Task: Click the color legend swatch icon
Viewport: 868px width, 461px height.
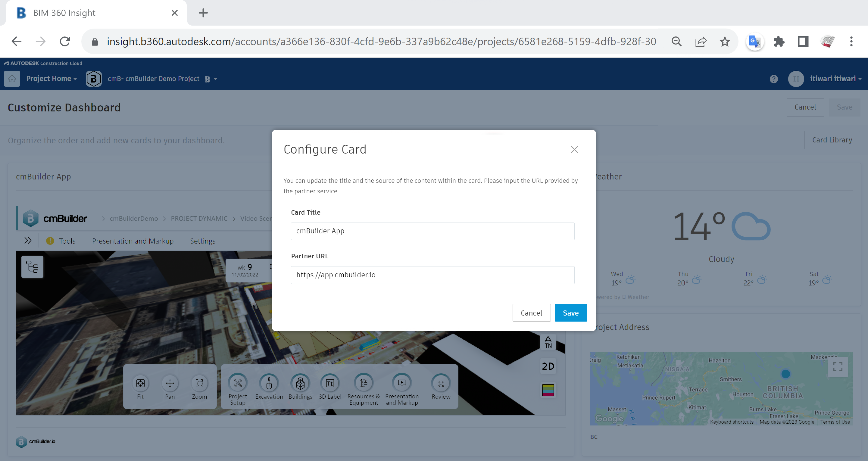Action: (548, 390)
